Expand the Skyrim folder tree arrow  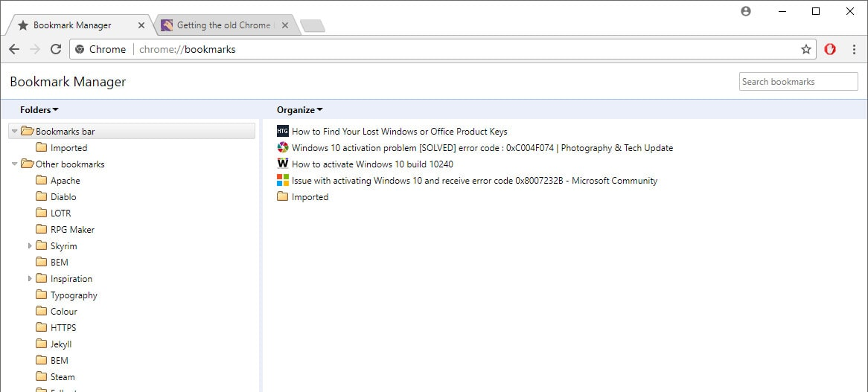click(30, 246)
